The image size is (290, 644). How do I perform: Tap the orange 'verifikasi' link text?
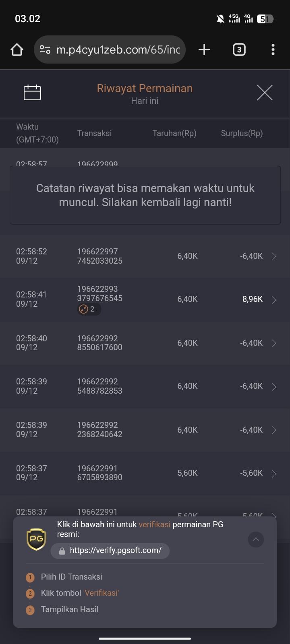pos(154,524)
